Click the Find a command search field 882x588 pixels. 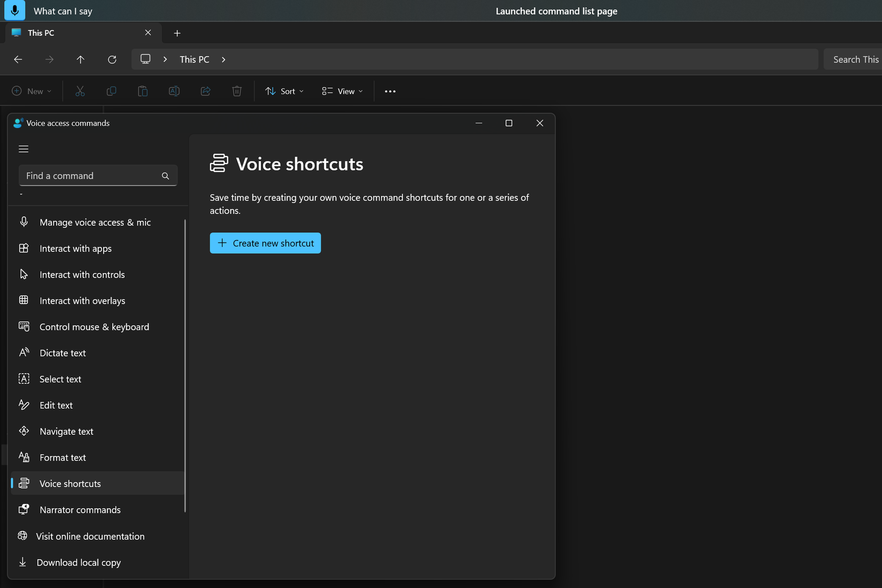point(88,176)
